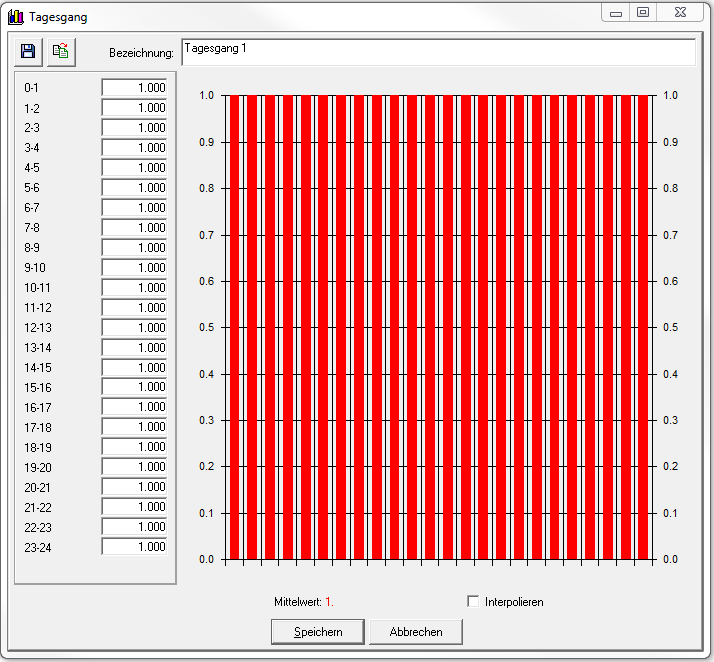This screenshot has width=714, height=662.
Task: Click the Tagesgang title bar app icon
Action: click(x=16, y=17)
